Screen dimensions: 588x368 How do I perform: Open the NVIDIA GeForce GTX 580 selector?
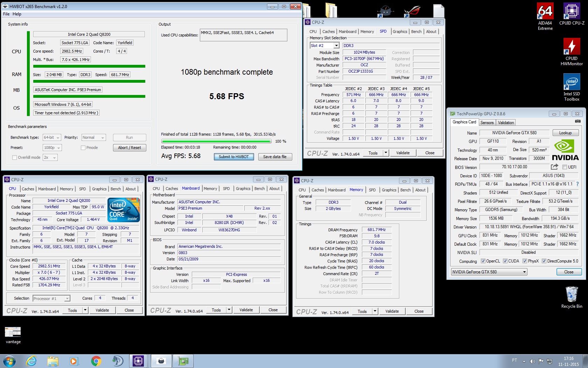pyautogui.click(x=489, y=272)
